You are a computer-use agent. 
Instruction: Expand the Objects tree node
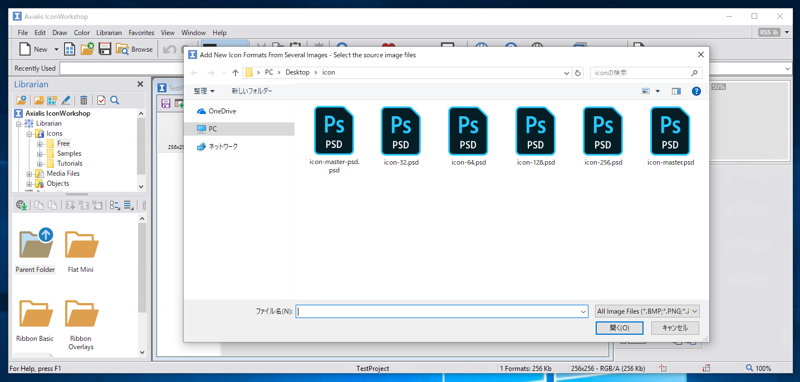point(29,184)
